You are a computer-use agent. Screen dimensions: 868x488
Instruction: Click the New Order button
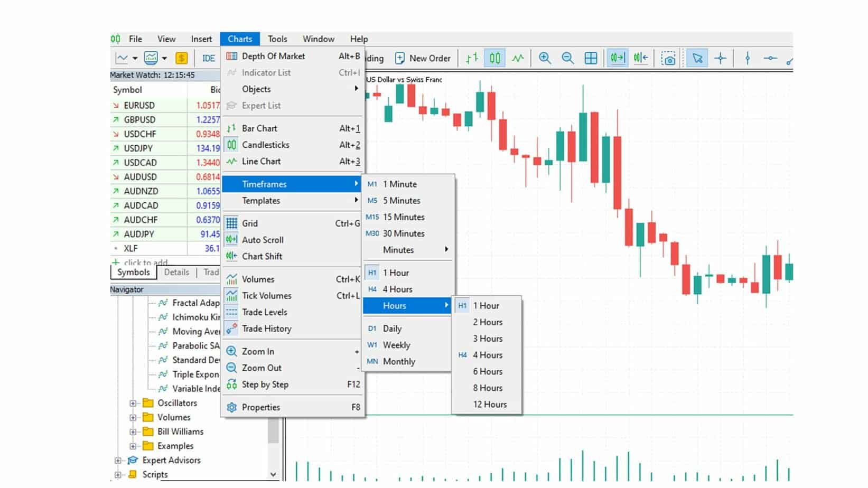pyautogui.click(x=423, y=58)
